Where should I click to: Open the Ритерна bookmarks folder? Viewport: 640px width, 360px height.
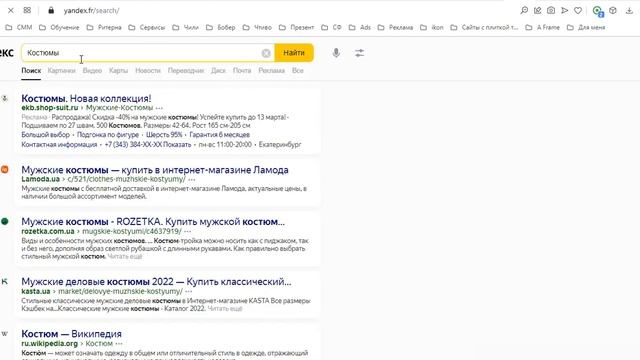pyautogui.click(x=104, y=27)
